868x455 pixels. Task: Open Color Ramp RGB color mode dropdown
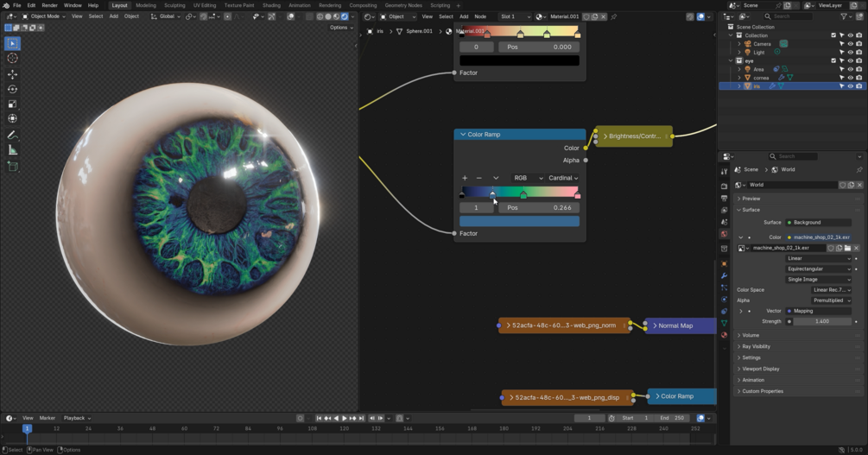pos(528,178)
